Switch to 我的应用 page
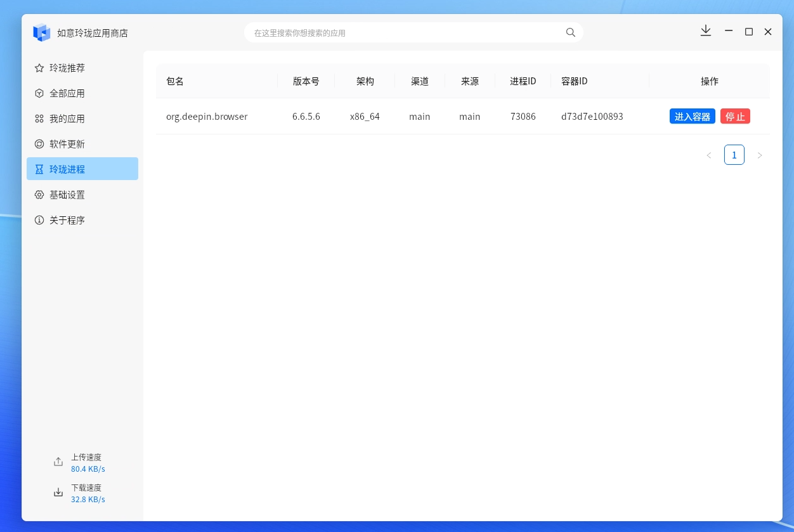The height and width of the screenshot is (532, 794). pyautogui.click(x=82, y=119)
